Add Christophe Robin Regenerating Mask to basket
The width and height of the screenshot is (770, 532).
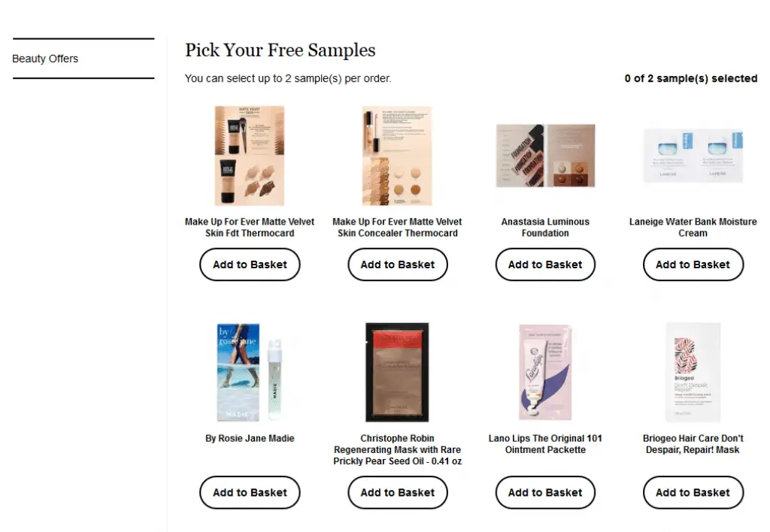point(397,492)
